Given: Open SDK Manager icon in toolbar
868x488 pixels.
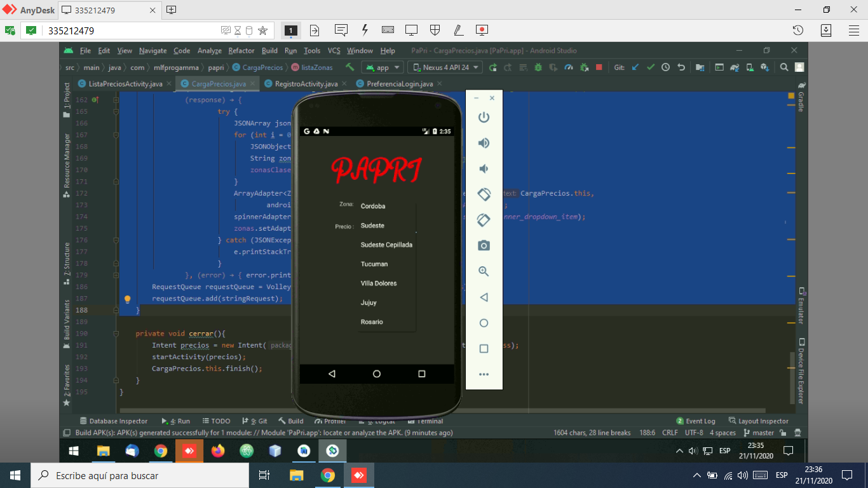Looking at the screenshot, I should click(765, 67).
